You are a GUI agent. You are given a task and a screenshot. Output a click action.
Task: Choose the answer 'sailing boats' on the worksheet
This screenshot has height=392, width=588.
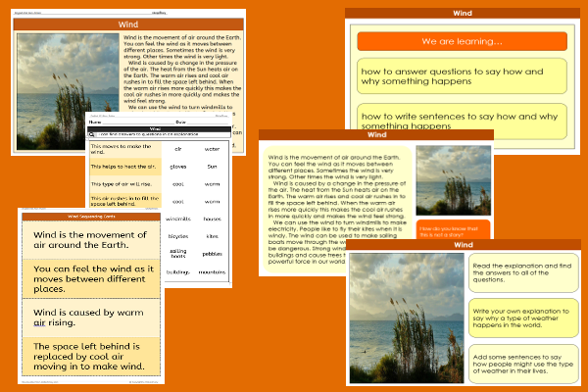pyautogui.click(x=178, y=253)
